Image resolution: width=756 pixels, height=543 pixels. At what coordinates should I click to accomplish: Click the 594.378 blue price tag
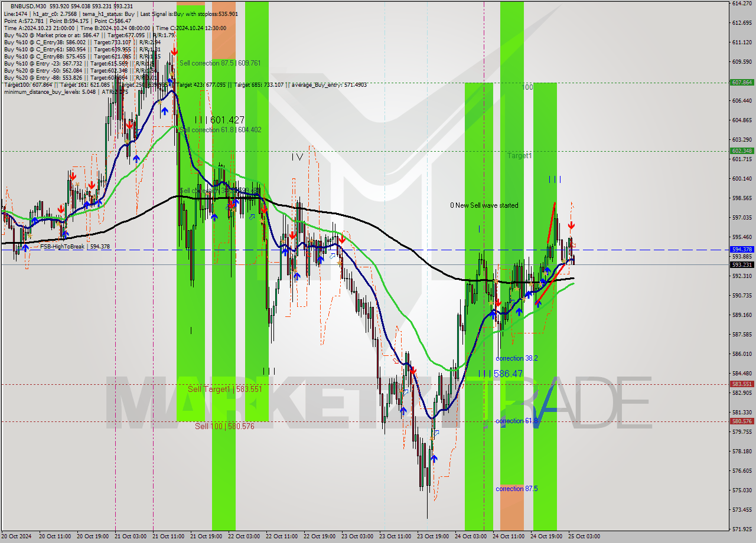pyautogui.click(x=742, y=250)
